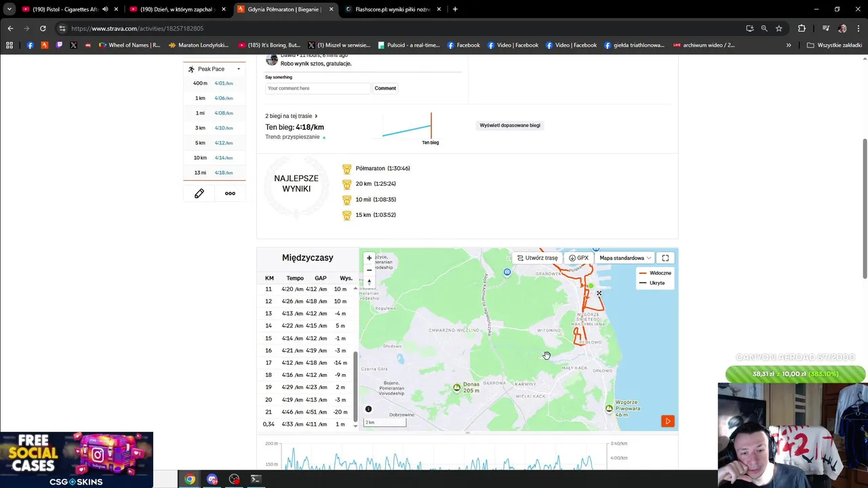Focus the 'Your comment here' field
Image resolution: width=868 pixels, height=488 pixels.
click(x=317, y=88)
